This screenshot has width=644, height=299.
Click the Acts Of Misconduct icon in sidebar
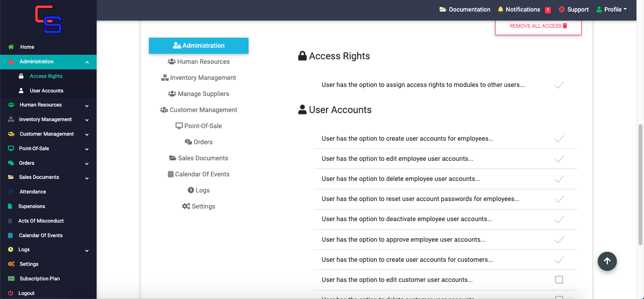click(x=11, y=221)
